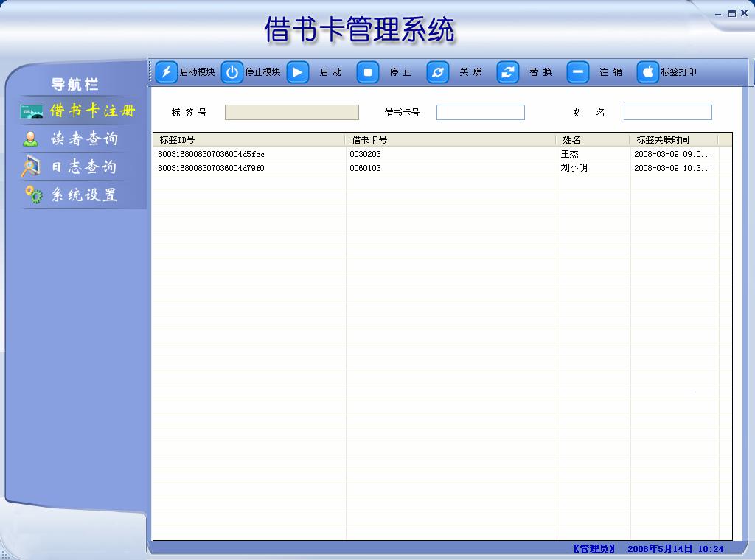755x560 pixels.
Task: Click the magnifier icon beside 日志查询
Action: [x=31, y=166]
